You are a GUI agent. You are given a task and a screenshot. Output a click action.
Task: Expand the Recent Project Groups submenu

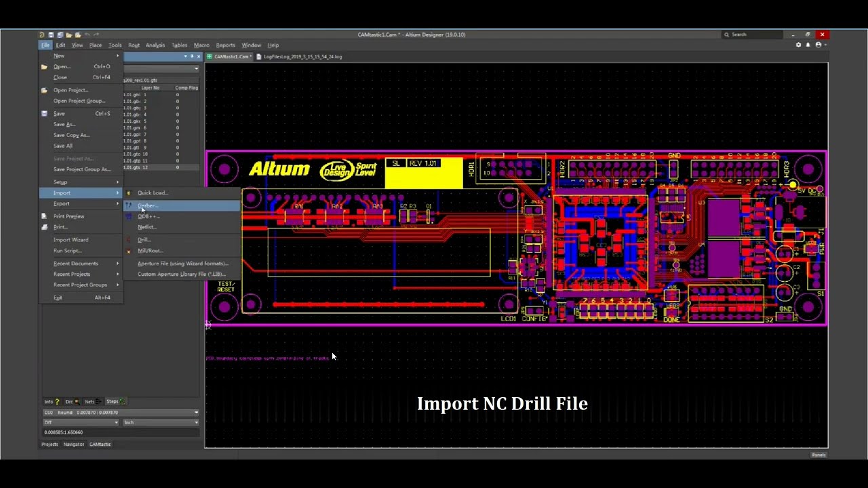pyautogui.click(x=81, y=285)
